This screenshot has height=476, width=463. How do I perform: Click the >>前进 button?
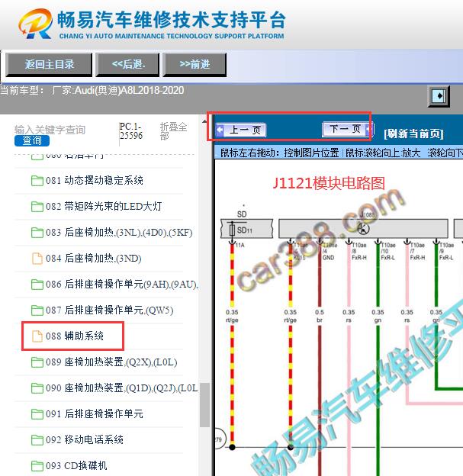[x=195, y=64]
